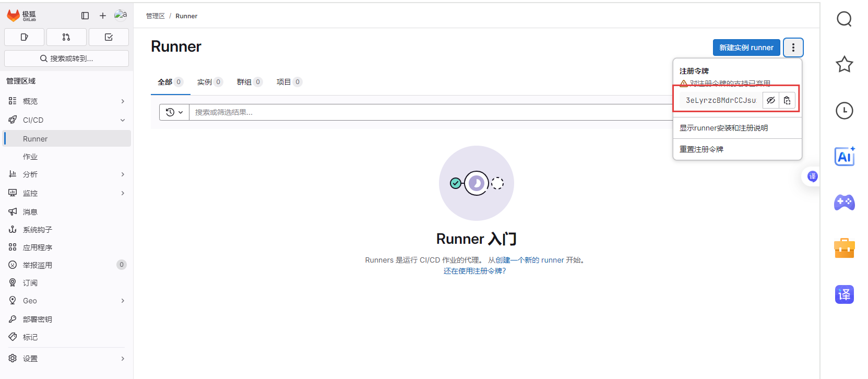Viewport: 868px width, 379px height.
Task: Open 订阅 in the sidebar
Action: (66, 283)
